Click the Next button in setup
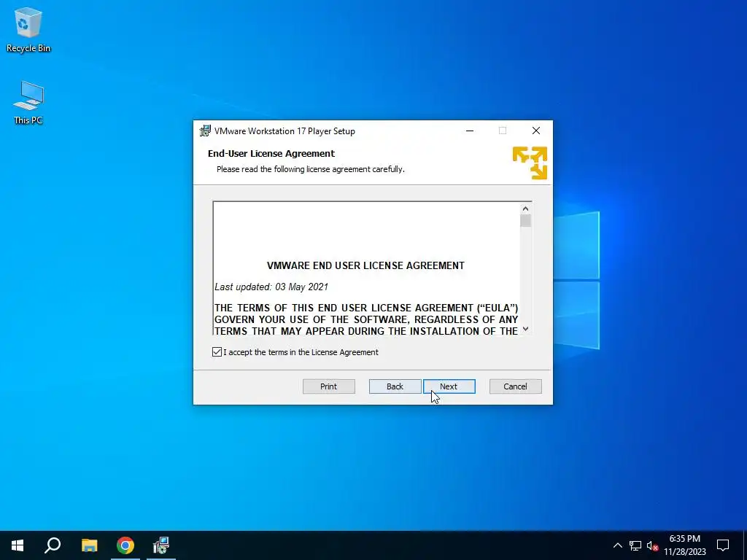747x560 pixels. (449, 386)
